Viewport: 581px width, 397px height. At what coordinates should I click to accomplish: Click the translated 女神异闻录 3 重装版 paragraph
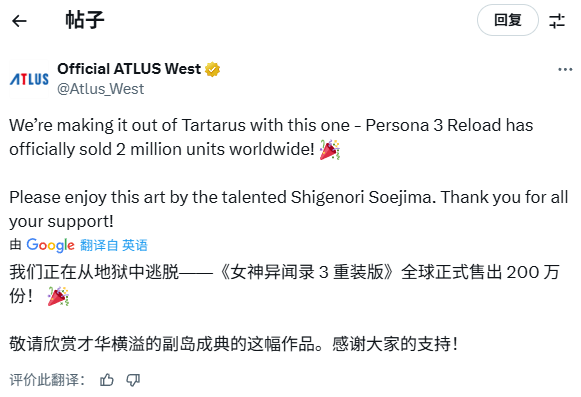pos(284,284)
